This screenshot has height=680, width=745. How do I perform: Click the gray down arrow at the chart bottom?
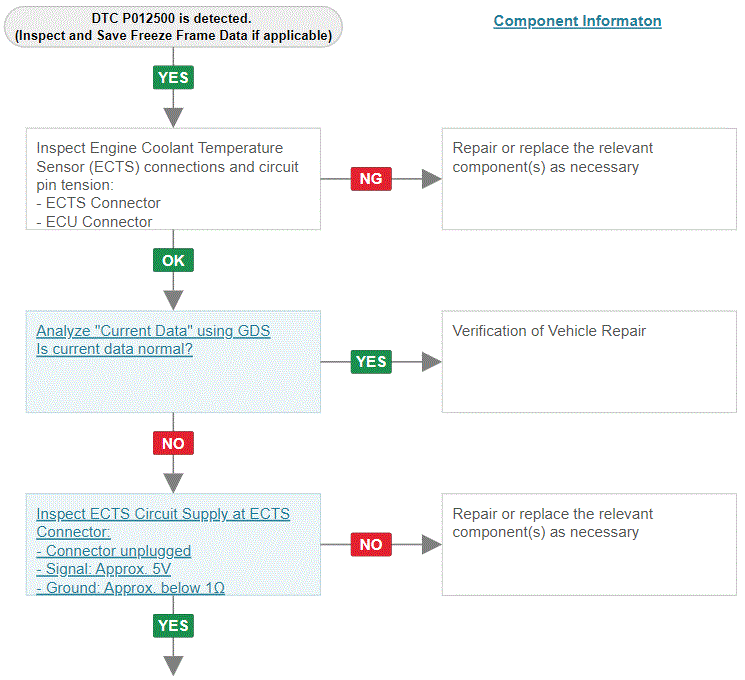[173, 665]
